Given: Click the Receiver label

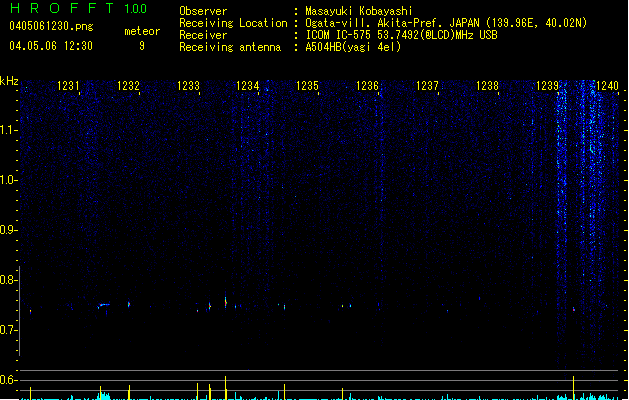Looking at the screenshot, I should click(203, 35).
